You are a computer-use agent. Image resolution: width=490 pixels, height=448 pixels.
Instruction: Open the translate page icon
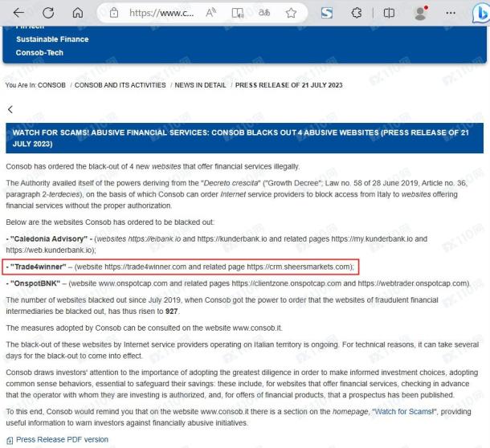[x=264, y=13]
